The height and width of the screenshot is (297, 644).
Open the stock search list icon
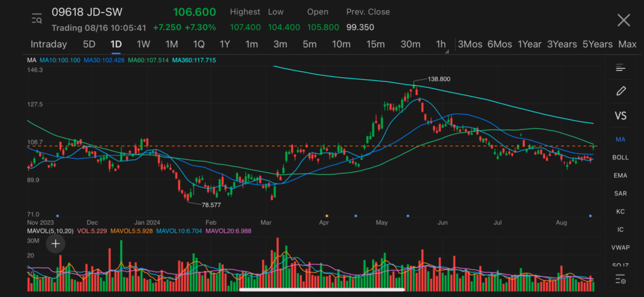(x=36, y=19)
